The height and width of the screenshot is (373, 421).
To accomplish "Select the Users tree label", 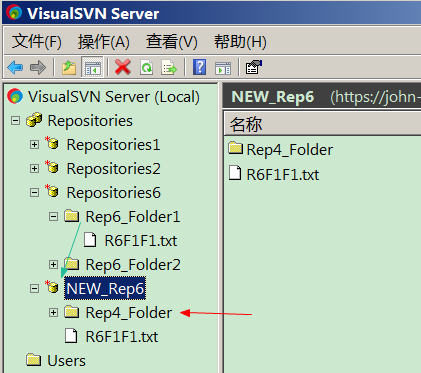I will [66, 361].
